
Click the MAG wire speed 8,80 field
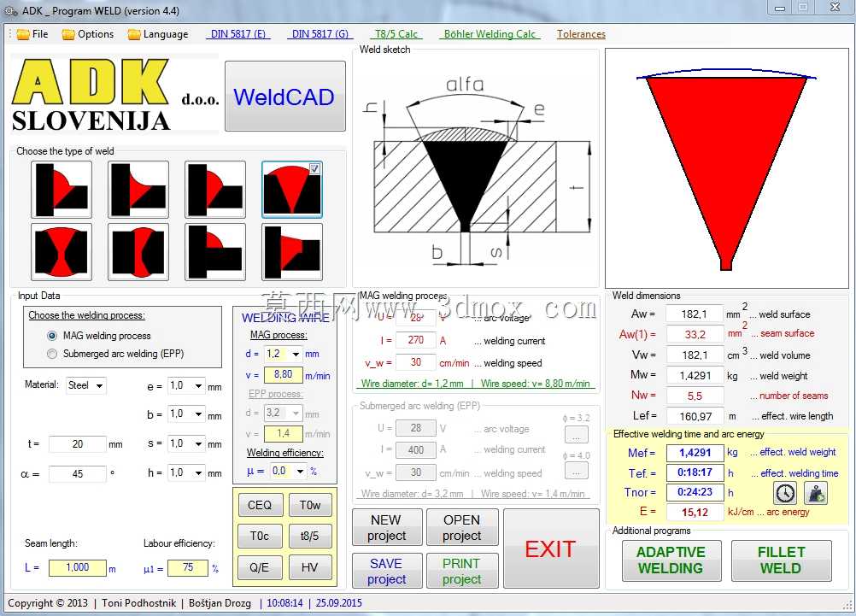[283, 374]
